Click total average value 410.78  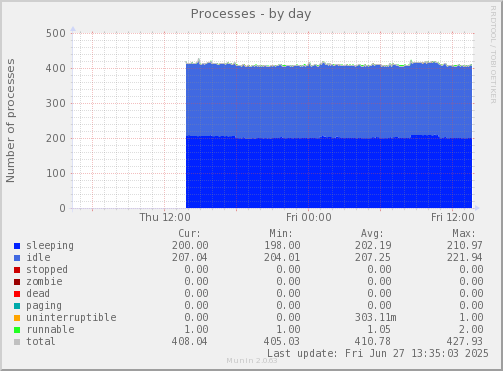373,341
